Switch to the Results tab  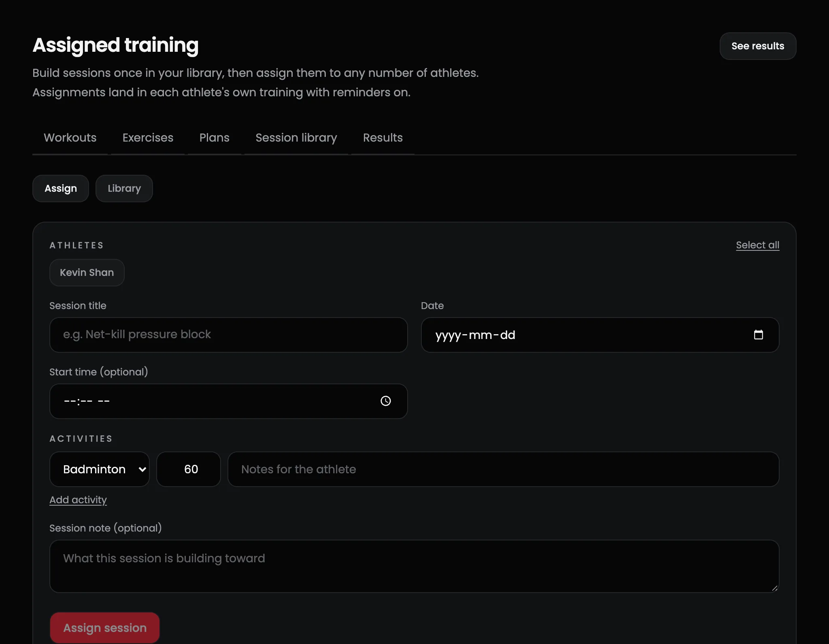(383, 138)
